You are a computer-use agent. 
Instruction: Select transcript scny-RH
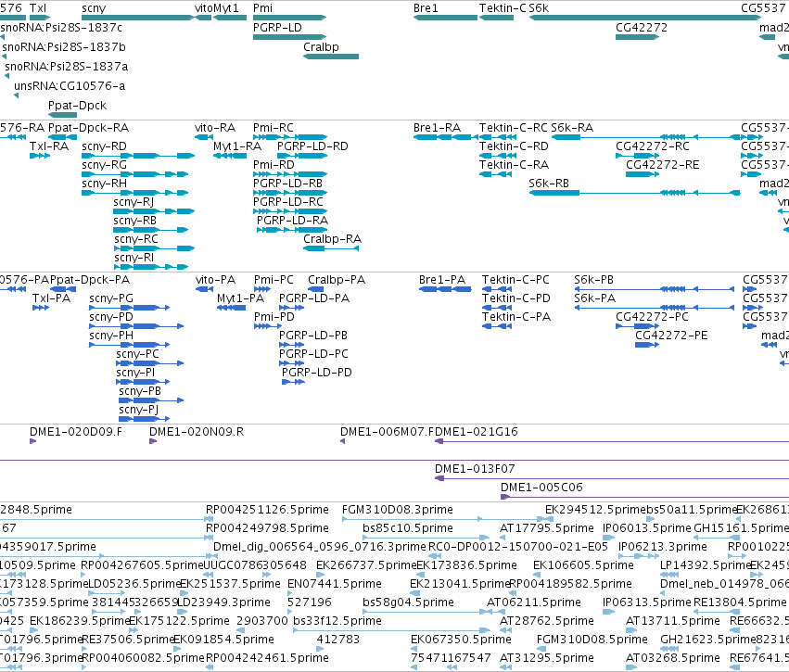(x=134, y=193)
